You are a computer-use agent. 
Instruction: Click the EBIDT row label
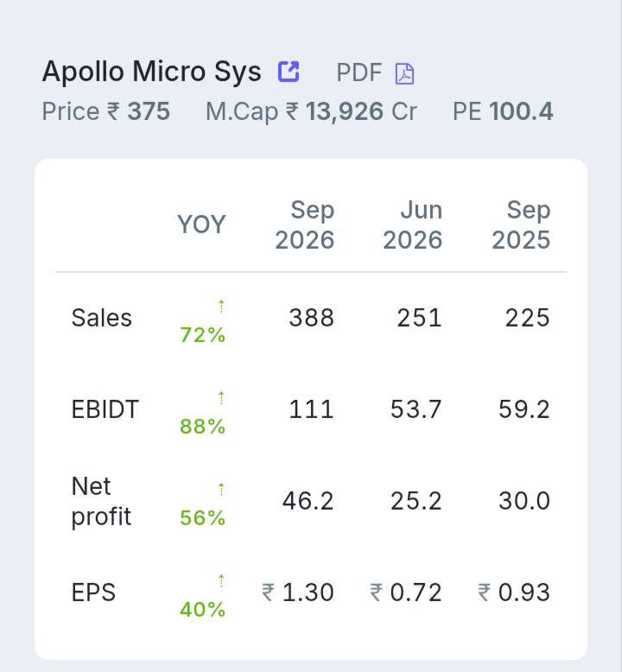click(105, 409)
